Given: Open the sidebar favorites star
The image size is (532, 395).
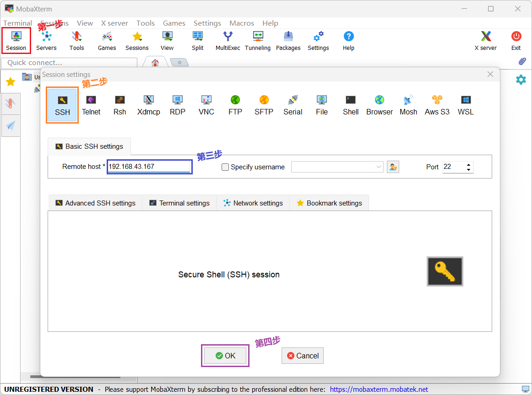Looking at the screenshot, I should [x=11, y=82].
